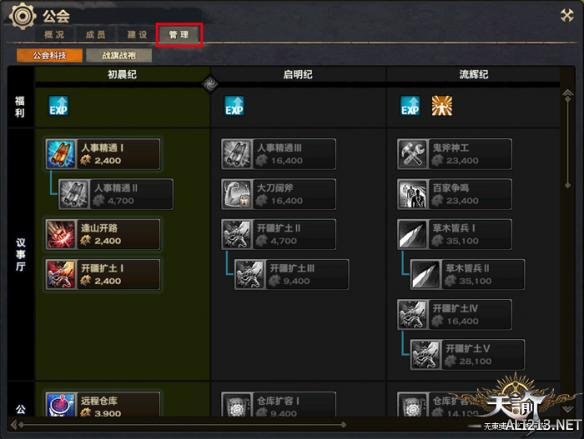Image resolution: width=584 pixels, height=439 pixels.
Task: Open the 战旗战袍 section
Action: tap(119, 55)
